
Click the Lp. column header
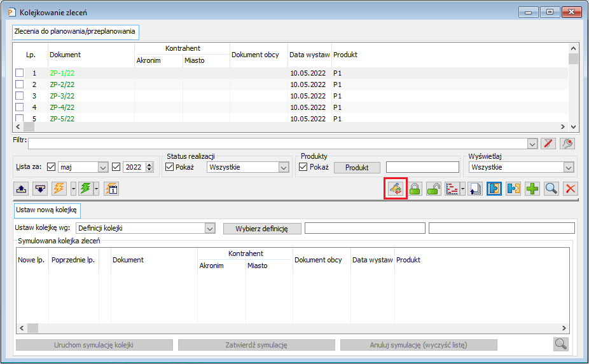pyautogui.click(x=31, y=55)
